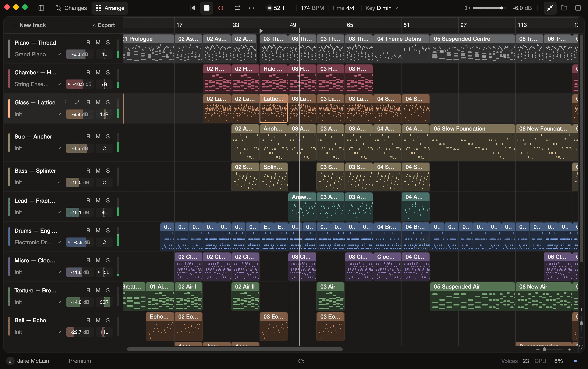
Task: Click the 52.1 position readout
Action: coord(276,8)
